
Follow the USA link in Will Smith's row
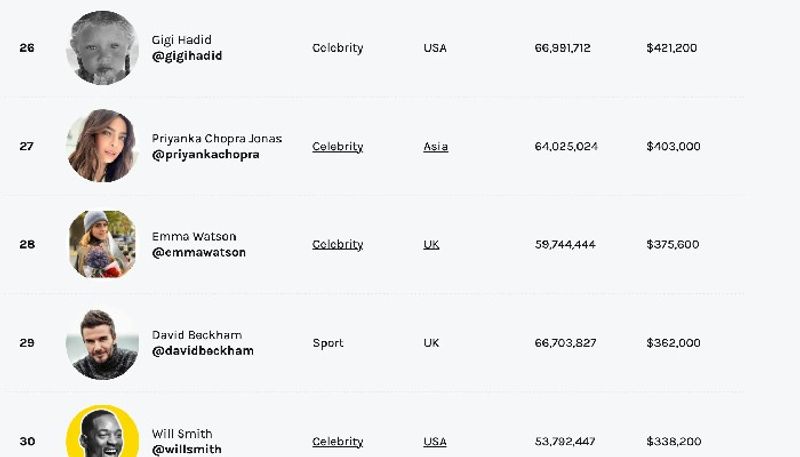pos(435,441)
